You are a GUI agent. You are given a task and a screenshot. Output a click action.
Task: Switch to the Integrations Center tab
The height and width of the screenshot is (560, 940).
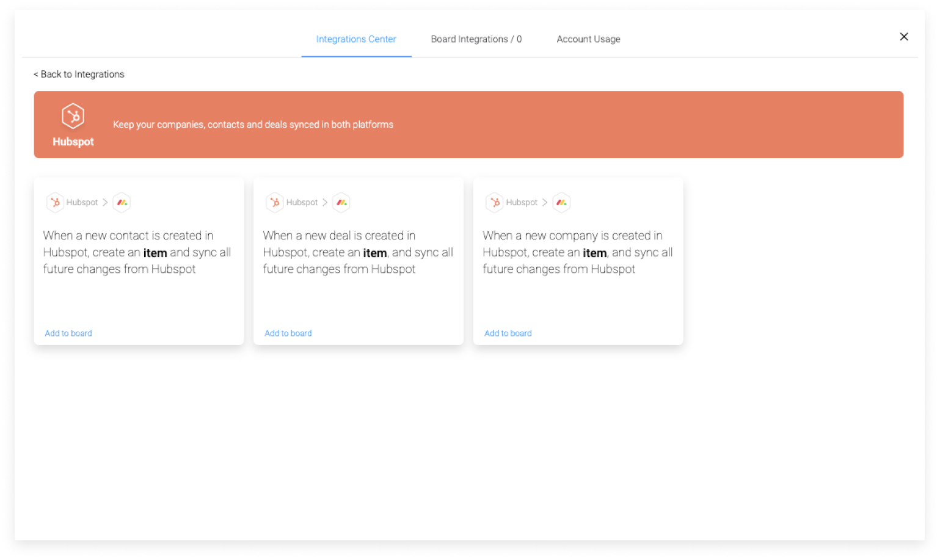(x=356, y=39)
